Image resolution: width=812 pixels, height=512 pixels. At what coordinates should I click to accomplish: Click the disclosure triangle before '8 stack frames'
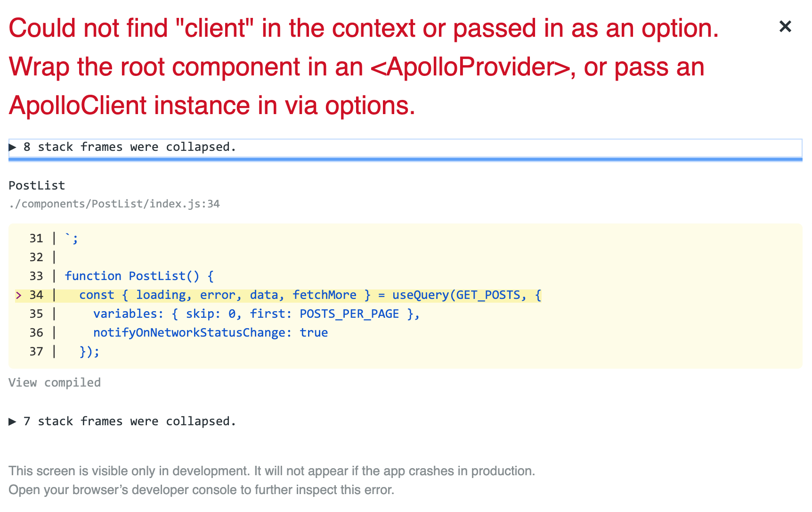(13, 147)
